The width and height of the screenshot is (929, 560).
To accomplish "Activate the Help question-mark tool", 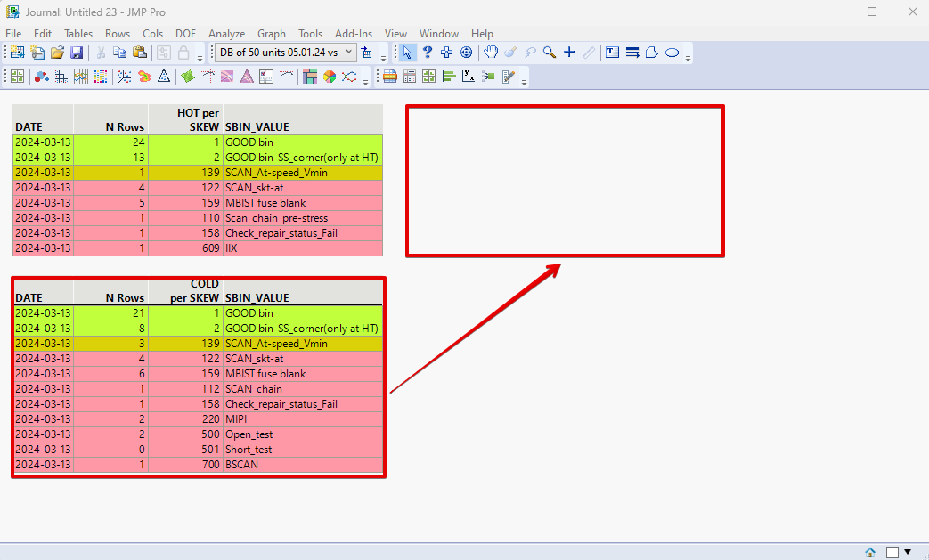I will pos(428,52).
